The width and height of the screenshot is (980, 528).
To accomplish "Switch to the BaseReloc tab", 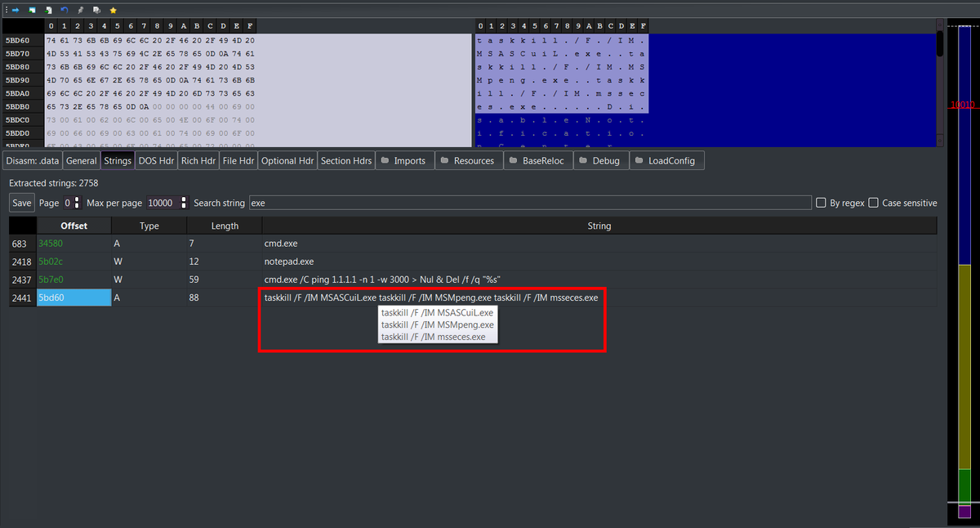I will (x=538, y=161).
